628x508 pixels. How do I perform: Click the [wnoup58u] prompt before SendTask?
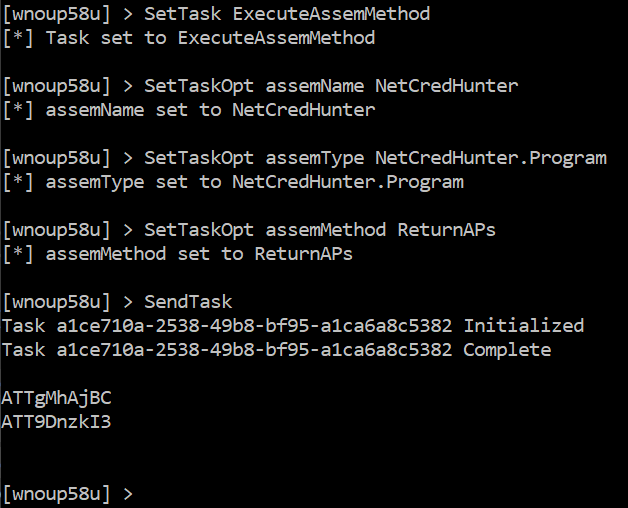coord(56,302)
